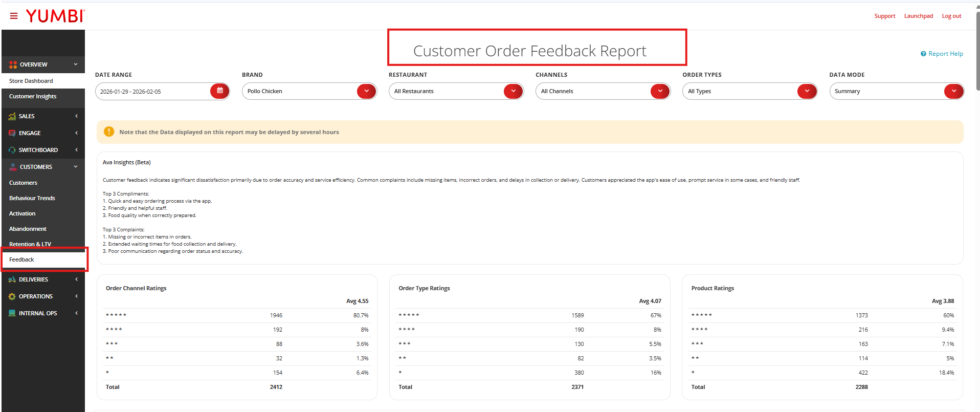Click the Deliveries scooter icon
The image size is (980, 412).
pyautogui.click(x=12, y=279)
